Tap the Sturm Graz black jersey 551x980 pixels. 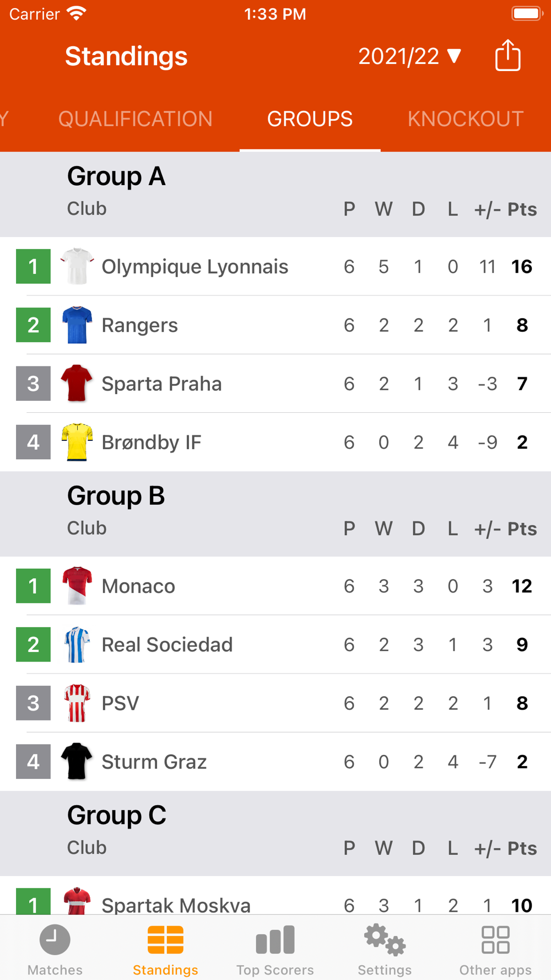77,761
